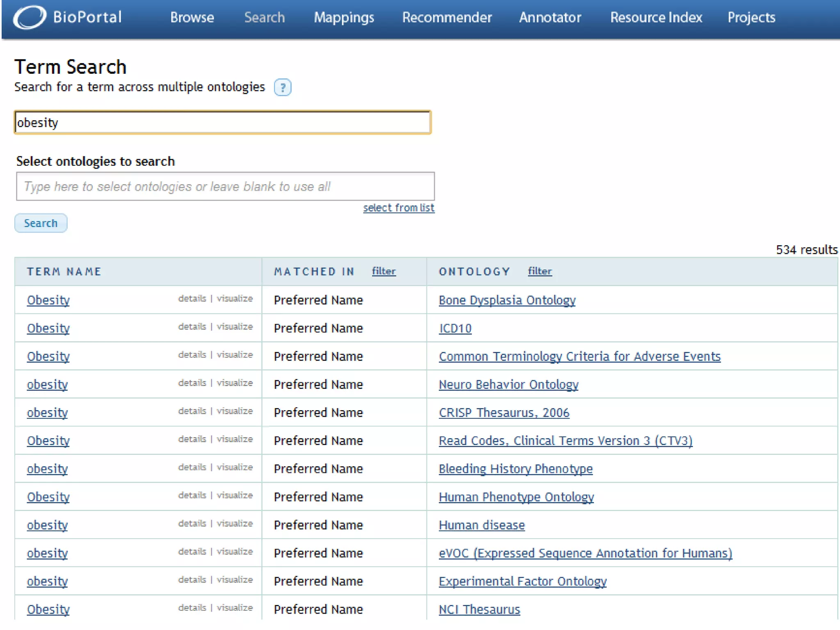Open the Mappings navigation tab

coord(344,18)
